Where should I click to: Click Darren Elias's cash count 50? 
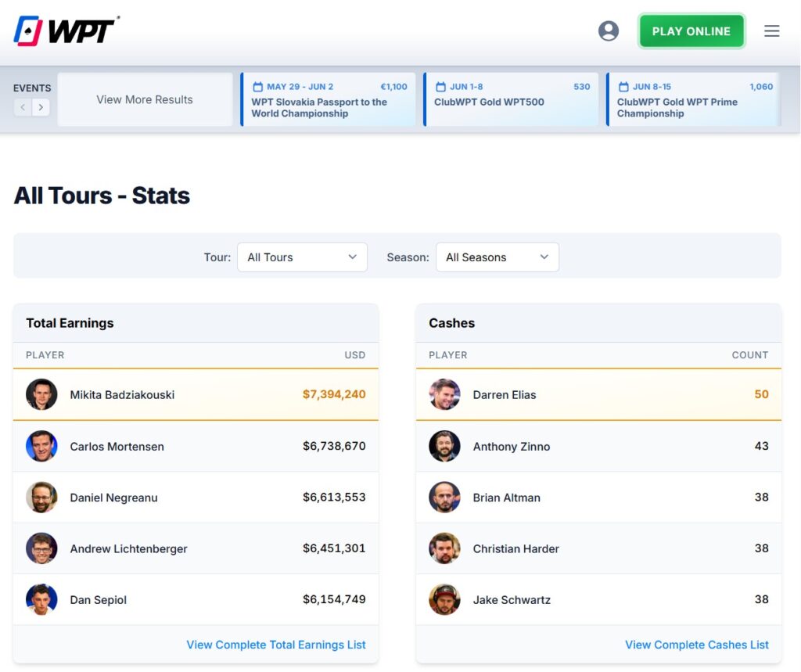pos(762,394)
